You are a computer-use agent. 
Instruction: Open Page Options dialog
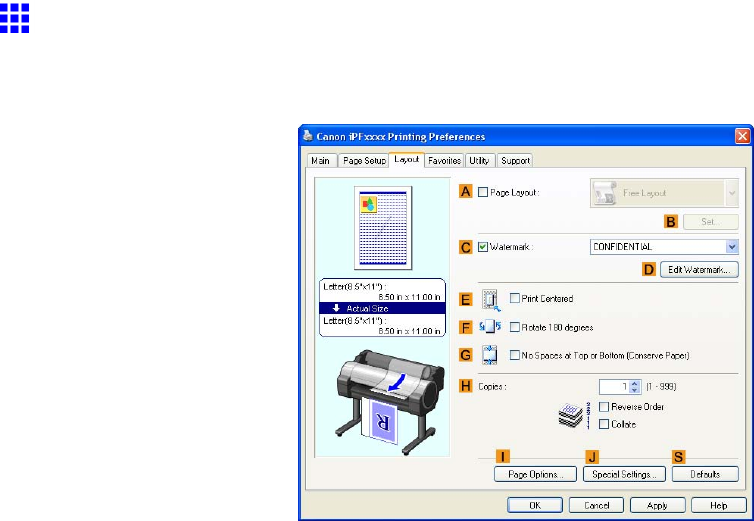pyautogui.click(x=535, y=474)
